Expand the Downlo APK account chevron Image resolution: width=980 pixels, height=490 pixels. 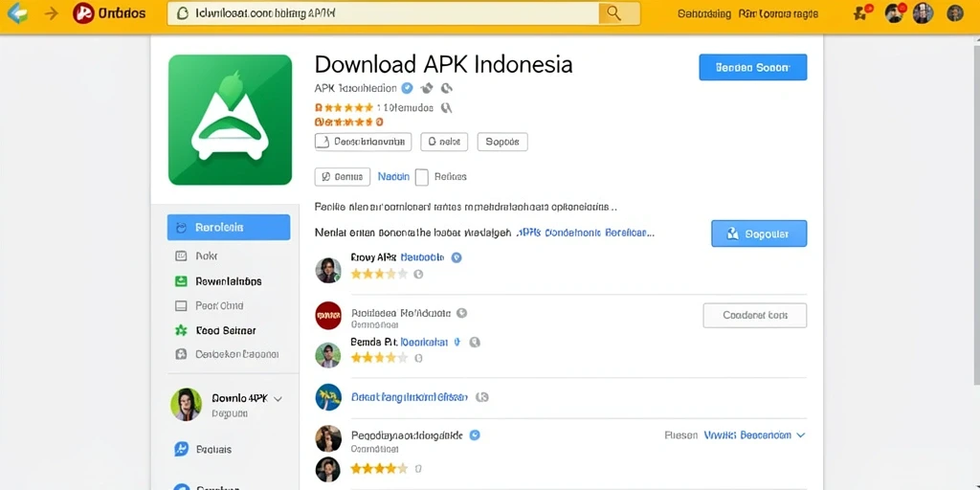point(278,399)
